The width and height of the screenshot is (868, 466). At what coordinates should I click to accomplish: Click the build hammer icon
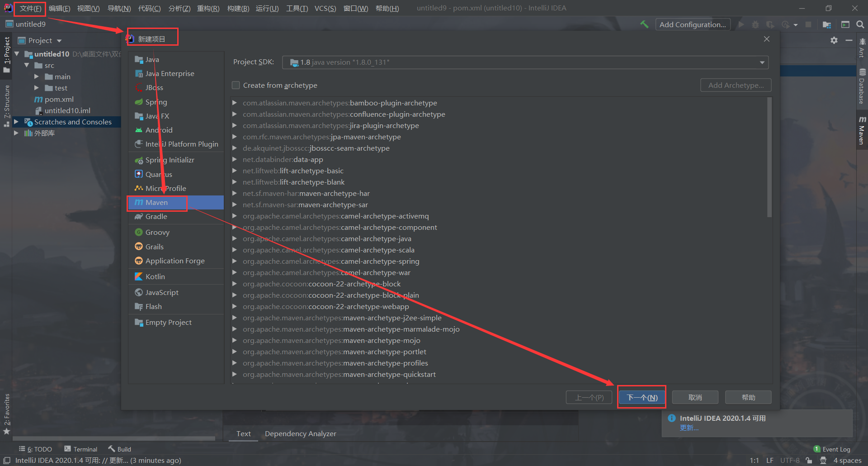[644, 24]
